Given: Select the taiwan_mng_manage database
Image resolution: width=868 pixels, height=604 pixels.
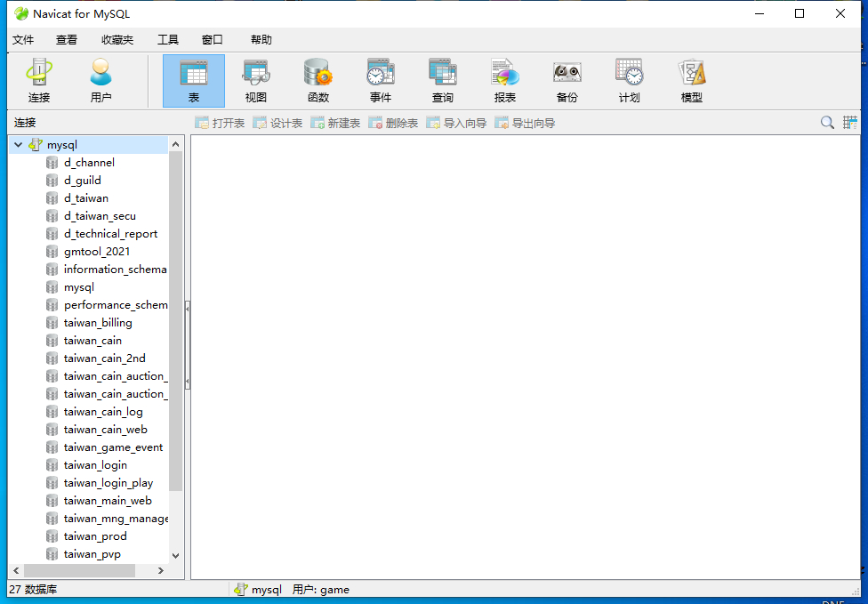Looking at the screenshot, I should [x=116, y=519].
